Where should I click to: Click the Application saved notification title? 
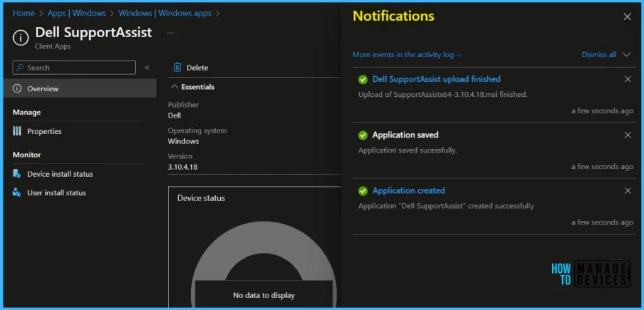(406, 135)
